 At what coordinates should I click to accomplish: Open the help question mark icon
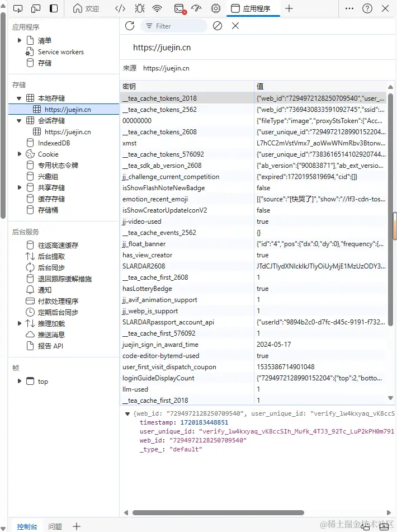(367, 8)
